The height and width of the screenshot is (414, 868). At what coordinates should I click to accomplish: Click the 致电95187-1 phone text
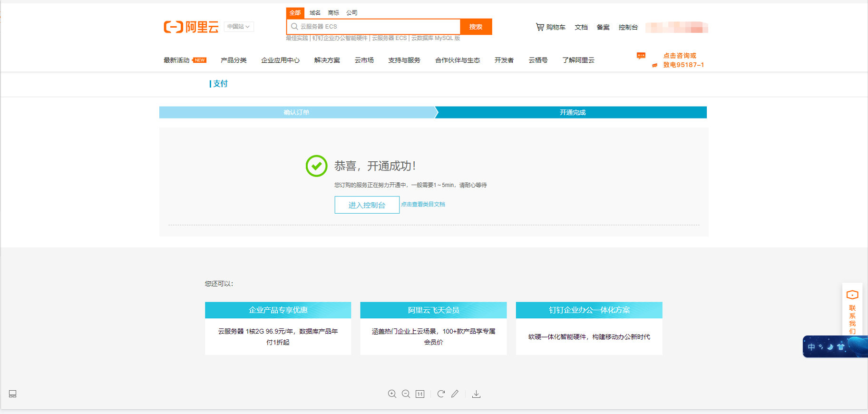click(683, 65)
